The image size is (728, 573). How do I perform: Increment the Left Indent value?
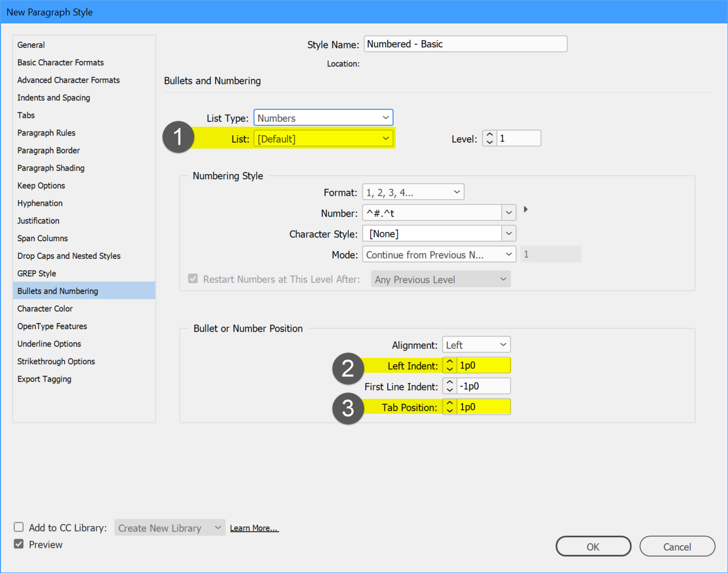(449, 362)
